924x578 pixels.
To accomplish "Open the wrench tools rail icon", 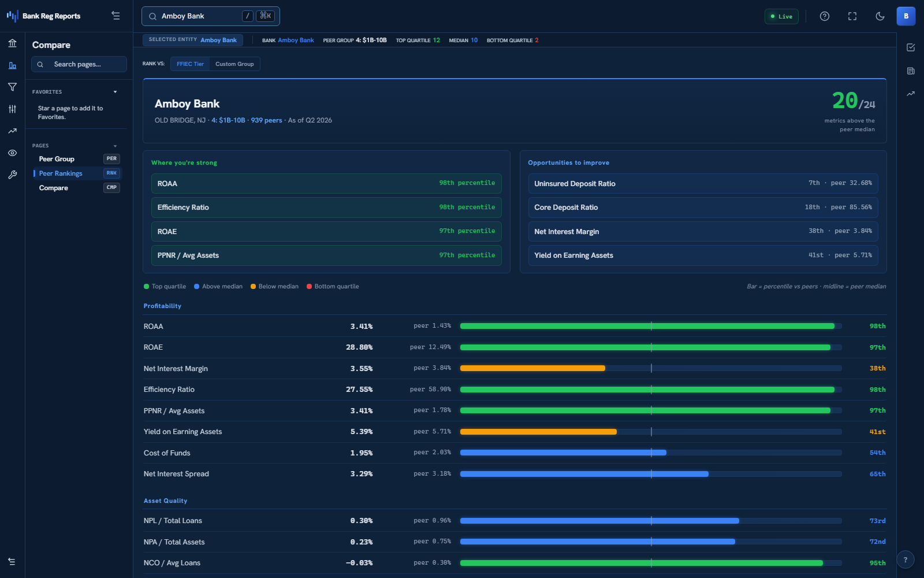I will (x=12, y=175).
